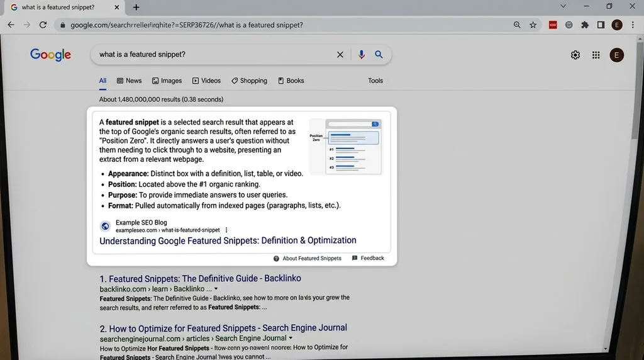This screenshot has height=360, width=644.
Task: Submit search with the magnifying glass icon
Action: point(379,55)
